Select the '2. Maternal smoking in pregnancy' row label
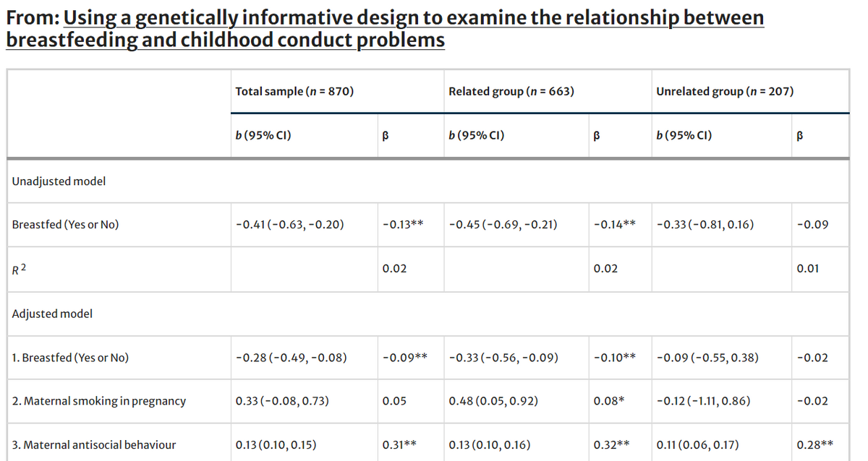Viewport: 868px width, 461px height. 99,401
